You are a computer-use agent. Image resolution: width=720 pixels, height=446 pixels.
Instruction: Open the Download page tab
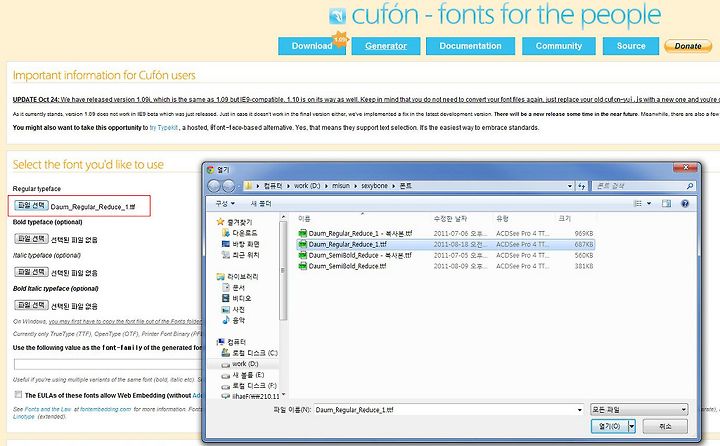coord(312,46)
